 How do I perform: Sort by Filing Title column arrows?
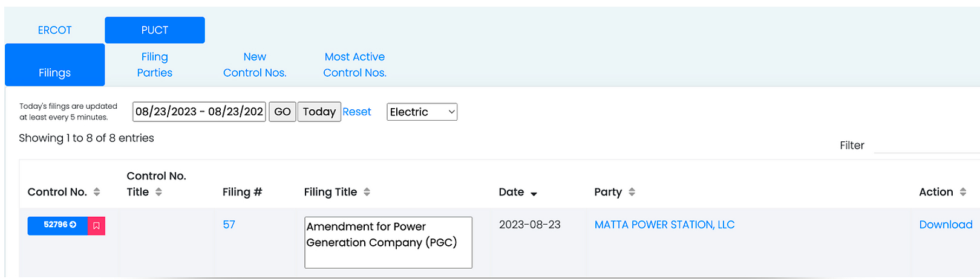tap(367, 192)
